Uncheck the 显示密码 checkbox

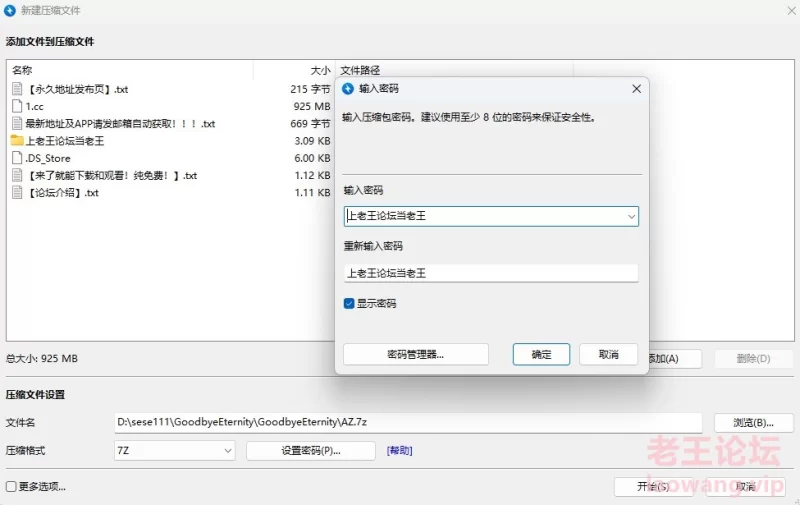click(x=349, y=304)
